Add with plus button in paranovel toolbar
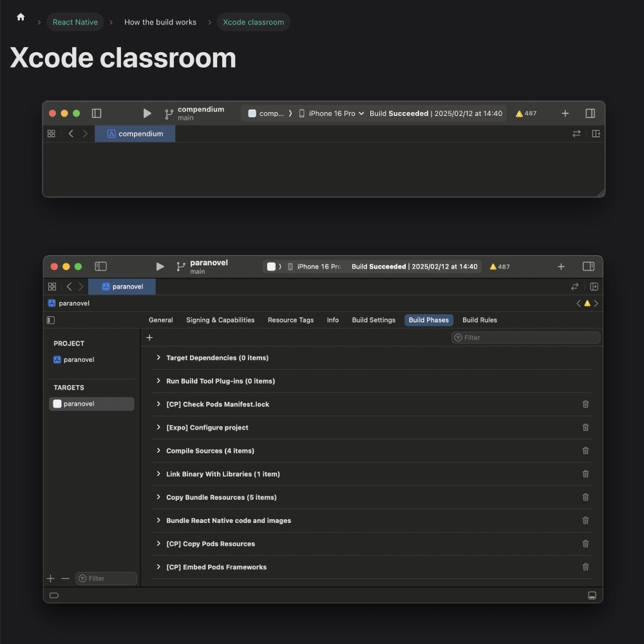 [x=561, y=267]
